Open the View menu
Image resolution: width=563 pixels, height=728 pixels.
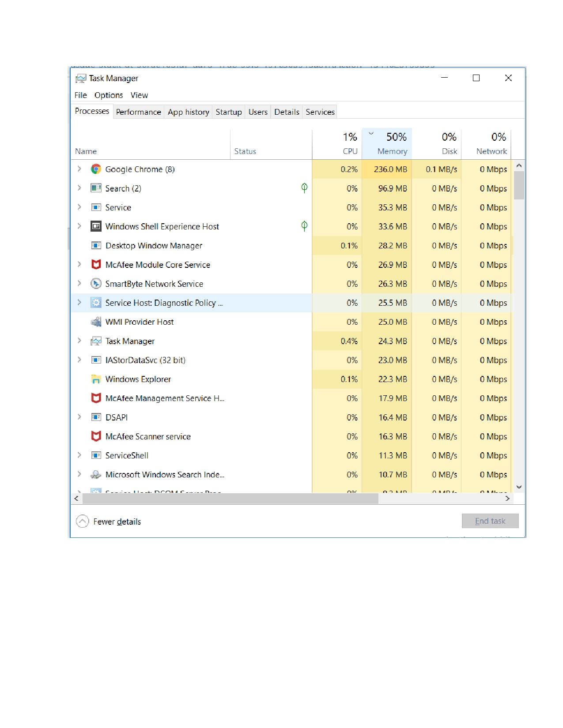pos(139,95)
